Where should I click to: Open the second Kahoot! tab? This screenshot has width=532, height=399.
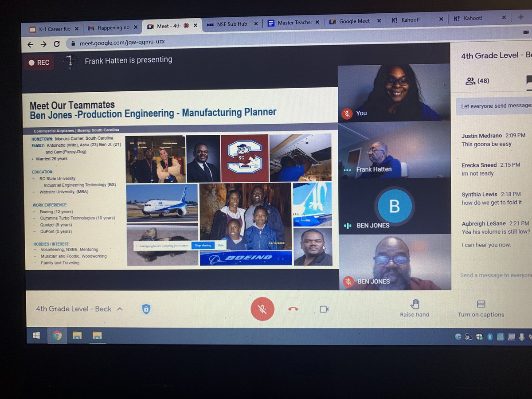tap(479, 19)
